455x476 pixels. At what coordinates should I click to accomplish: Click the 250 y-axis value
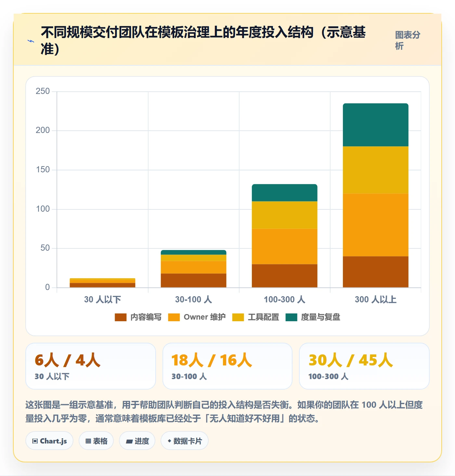point(43,91)
